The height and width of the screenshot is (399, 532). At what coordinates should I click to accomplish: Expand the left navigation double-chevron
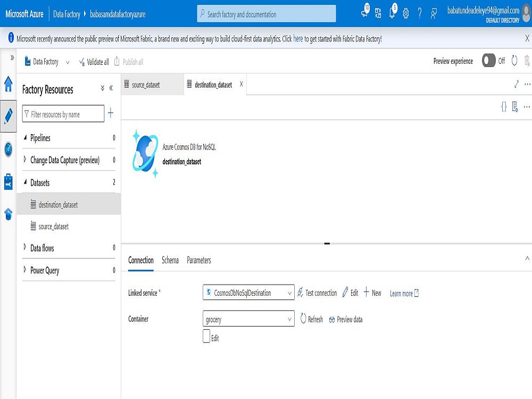click(12, 57)
